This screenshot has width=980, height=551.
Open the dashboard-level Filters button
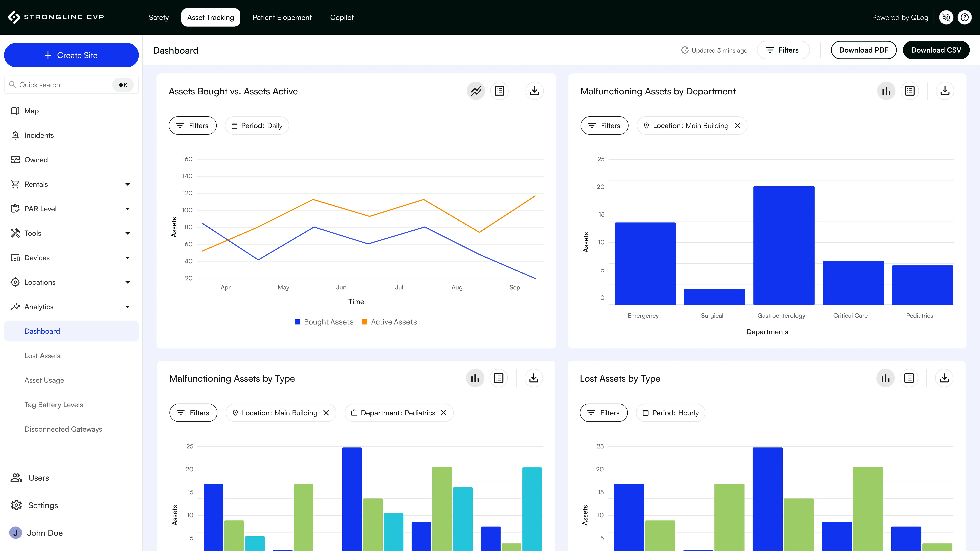(783, 50)
